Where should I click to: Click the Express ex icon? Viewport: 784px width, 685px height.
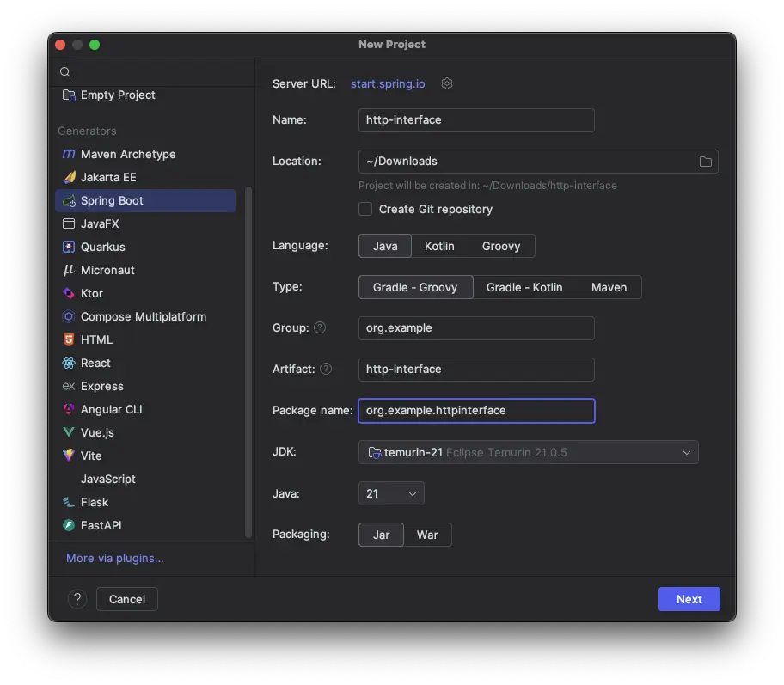tap(69, 386)
